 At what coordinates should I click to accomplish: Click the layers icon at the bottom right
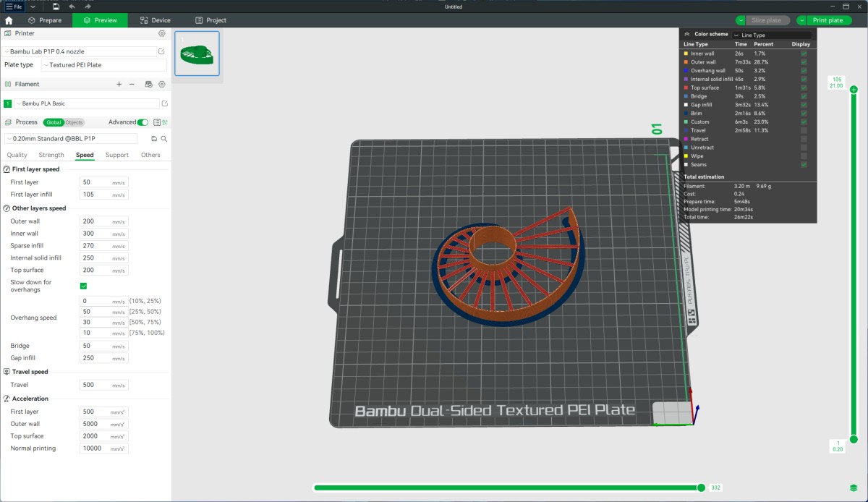(854, 488)
